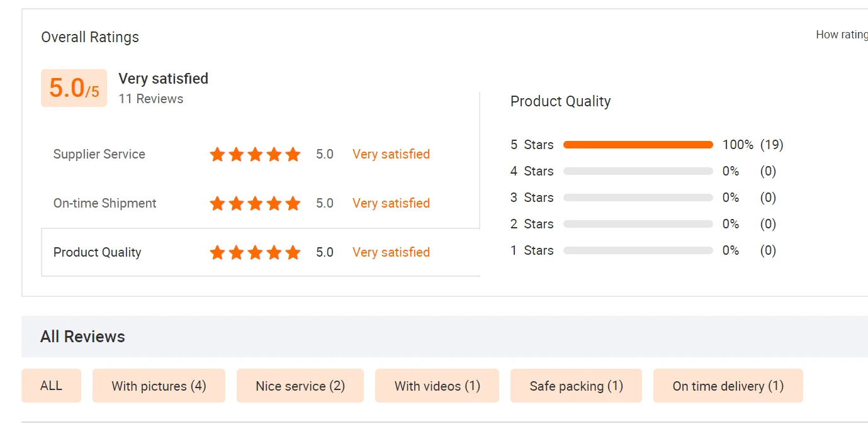Show reviews With videos (1)
The height and width of the screenshot is (424, 868).
pos(437,386)
